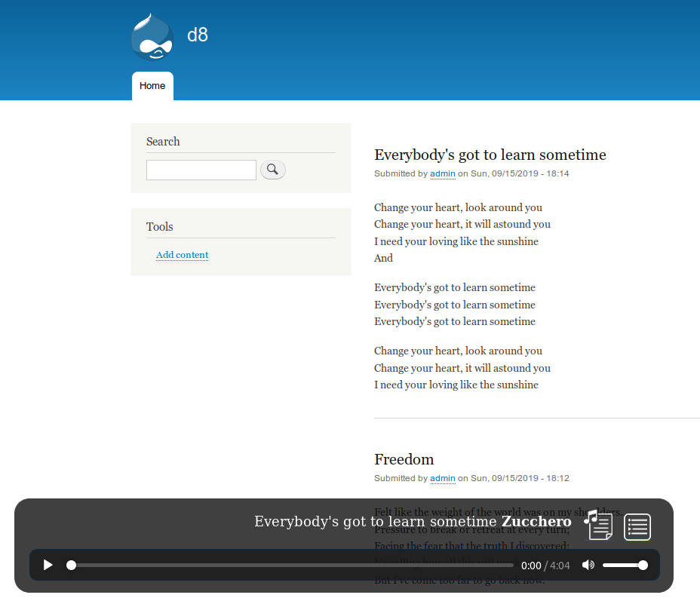The image size is (700, 604).
Task: Open the playlist list icon
Action: (x=637, y=527)
